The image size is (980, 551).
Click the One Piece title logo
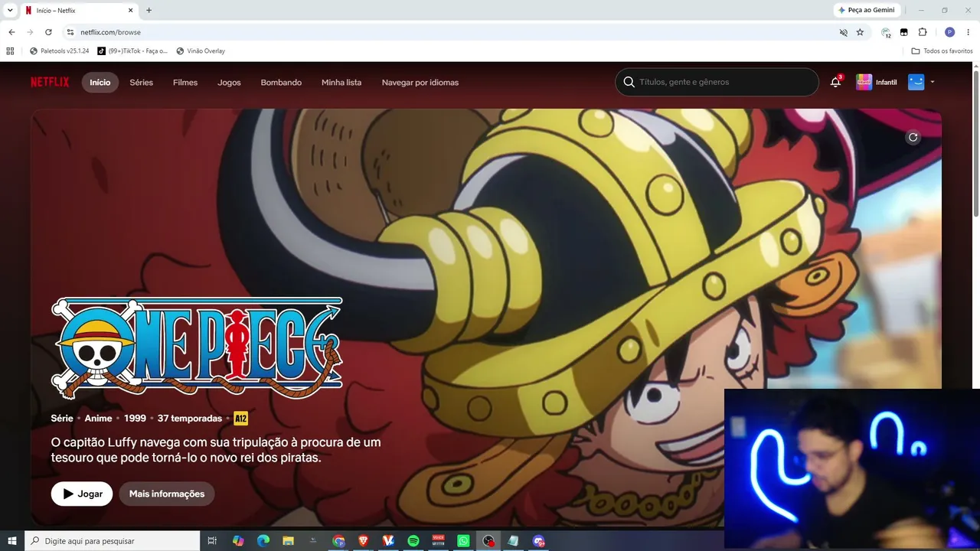[x=197, y=348]
